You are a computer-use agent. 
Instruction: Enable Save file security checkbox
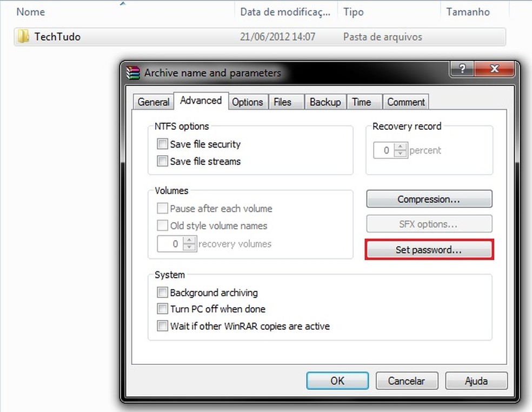pos(162,144)
